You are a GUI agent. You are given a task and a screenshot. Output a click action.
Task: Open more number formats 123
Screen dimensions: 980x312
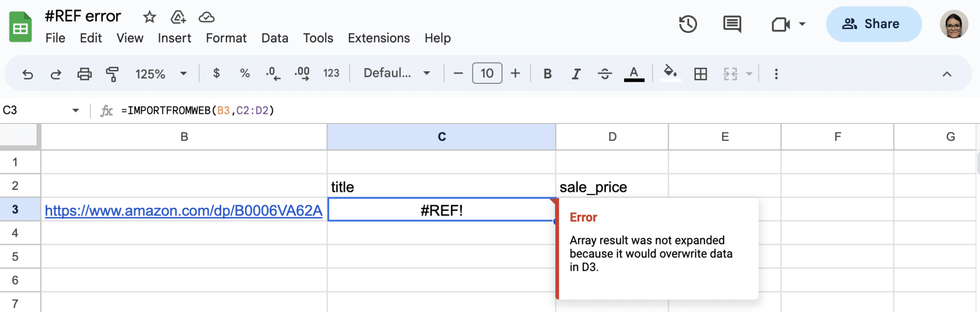[x=331, y=73]
